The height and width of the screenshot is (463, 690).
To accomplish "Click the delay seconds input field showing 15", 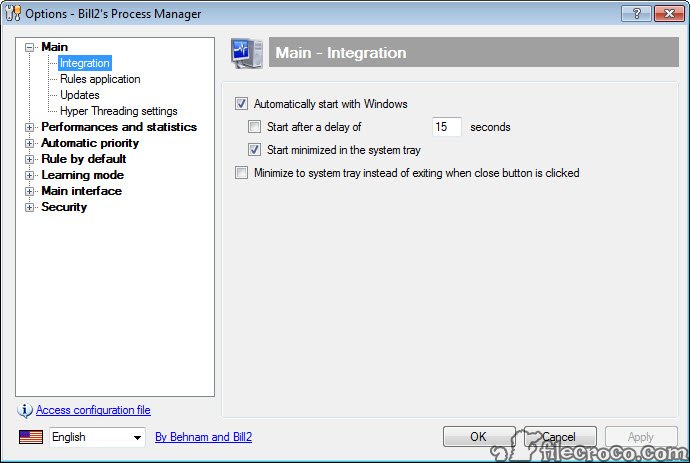I will pyautogui.click(x=447, y=127).
